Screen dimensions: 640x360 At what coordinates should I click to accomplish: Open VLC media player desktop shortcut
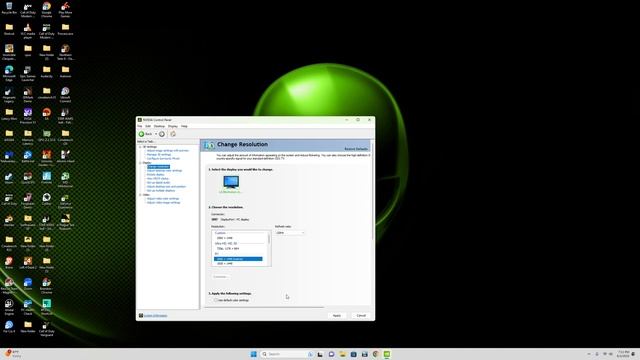(x=28, y=31)
